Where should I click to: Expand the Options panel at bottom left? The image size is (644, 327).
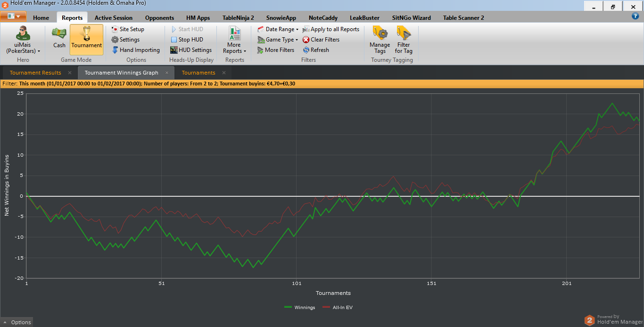17,322
